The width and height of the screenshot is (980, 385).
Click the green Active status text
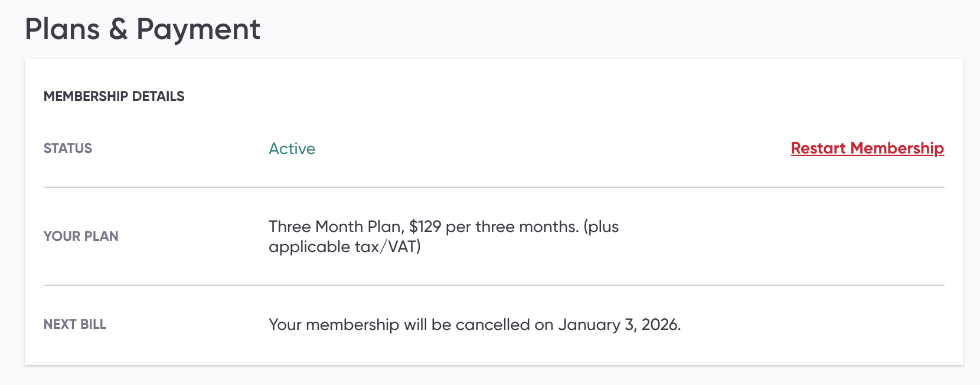tap(292, 149)
